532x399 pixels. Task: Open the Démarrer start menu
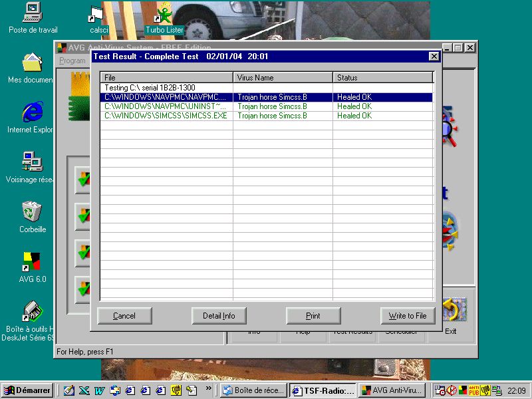[27, 390]
